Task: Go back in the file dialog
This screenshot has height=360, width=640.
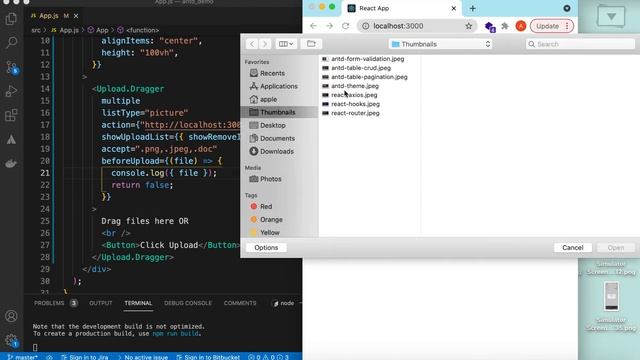Action: [252, 44]
